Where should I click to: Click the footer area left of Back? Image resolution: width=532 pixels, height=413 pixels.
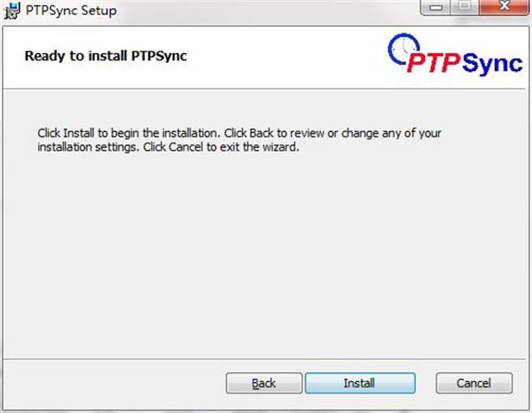pyautogui.click(x=114, y=383)
